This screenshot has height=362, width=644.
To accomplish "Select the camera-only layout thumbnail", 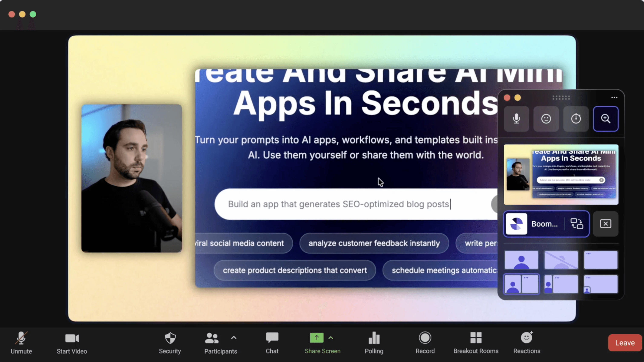I will pyautogui.click(x=521, y=260).
